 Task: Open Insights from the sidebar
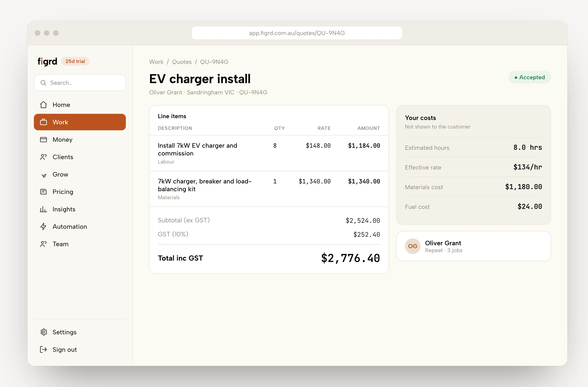(x=80, y=209)
